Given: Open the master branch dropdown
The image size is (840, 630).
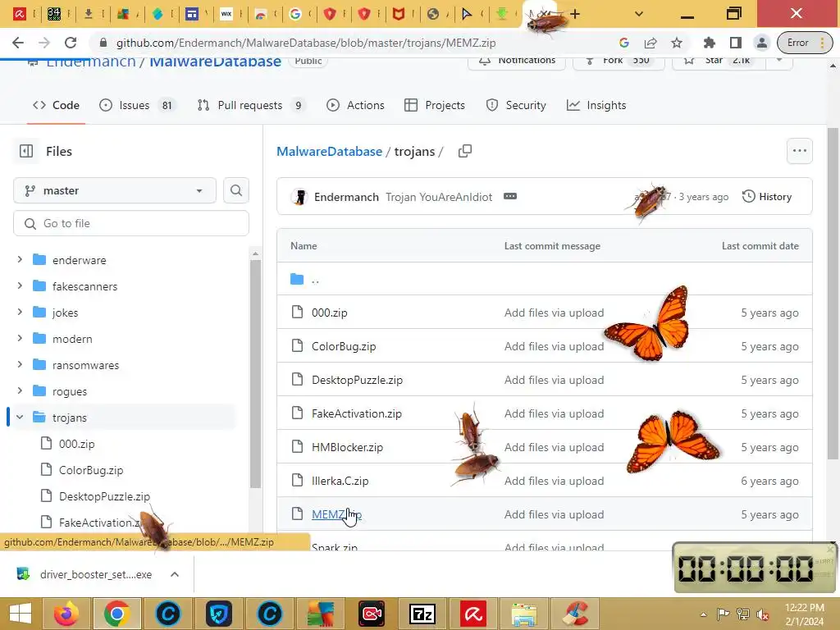Looking at the screenshot, I should coord(115,190).
